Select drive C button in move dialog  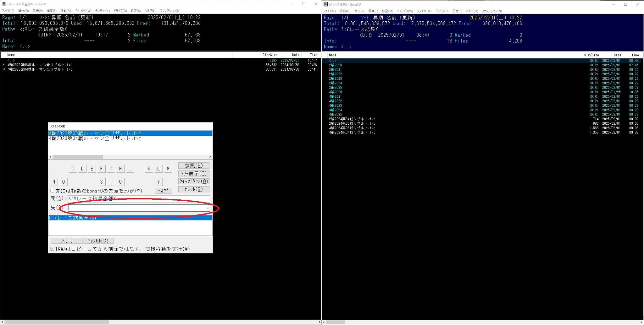click(73, 169)
